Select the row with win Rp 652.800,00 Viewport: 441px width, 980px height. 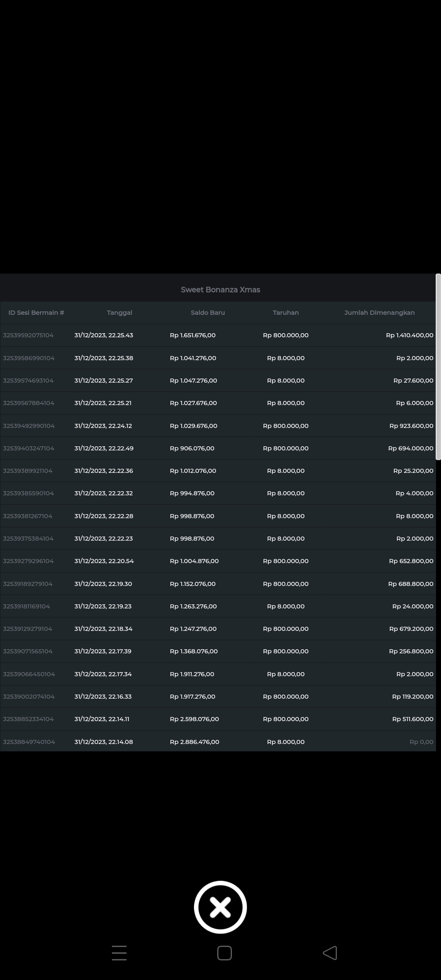tap(411, 561)
